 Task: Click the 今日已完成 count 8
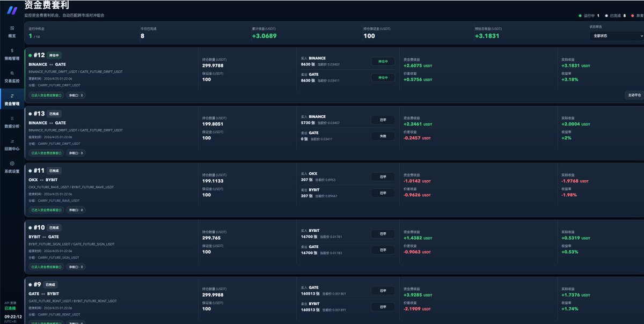pyautogui.click(x=142, y=36)
